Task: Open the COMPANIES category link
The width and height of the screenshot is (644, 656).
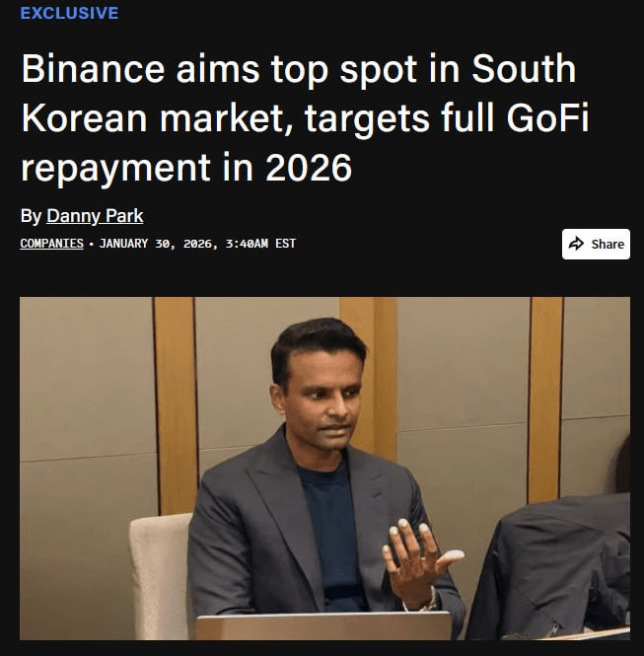Action: tap(52, 244)
